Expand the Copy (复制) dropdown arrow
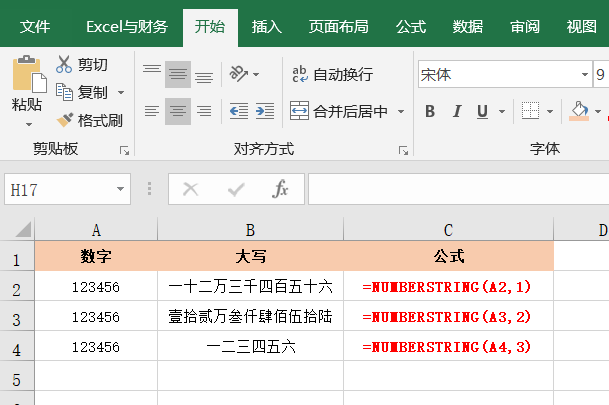This screenshot has width=609, height=405. click(121, 92)
